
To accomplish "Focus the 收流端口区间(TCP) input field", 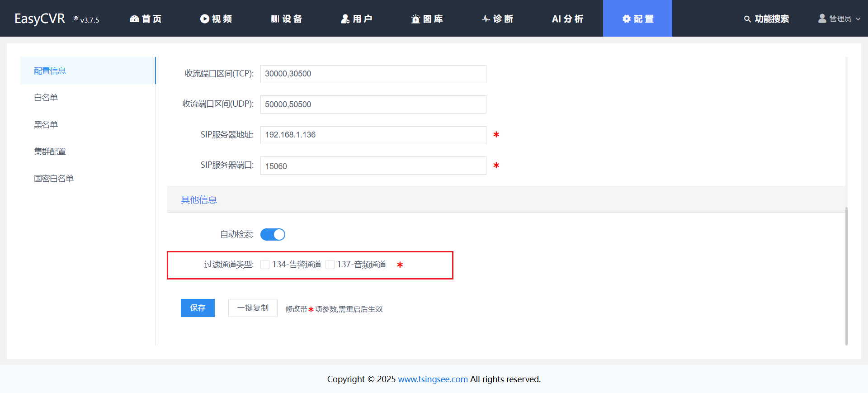I will [x=373, y=74].
